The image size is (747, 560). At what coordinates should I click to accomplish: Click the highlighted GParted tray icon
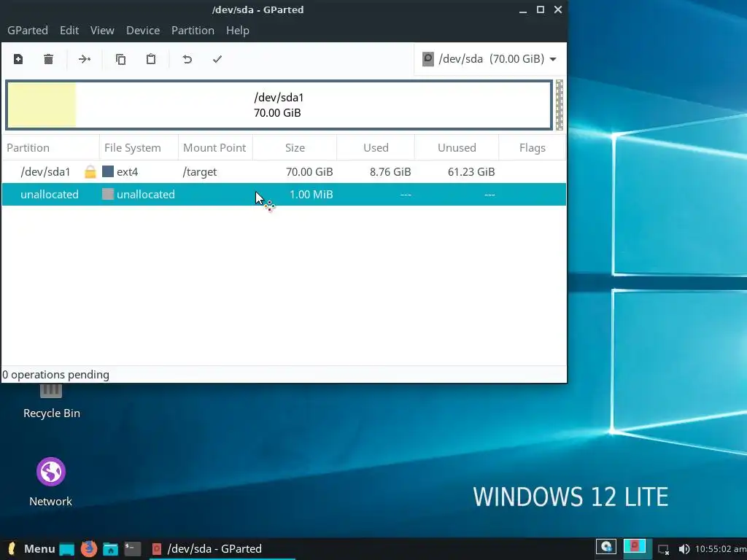pos(635,546)
